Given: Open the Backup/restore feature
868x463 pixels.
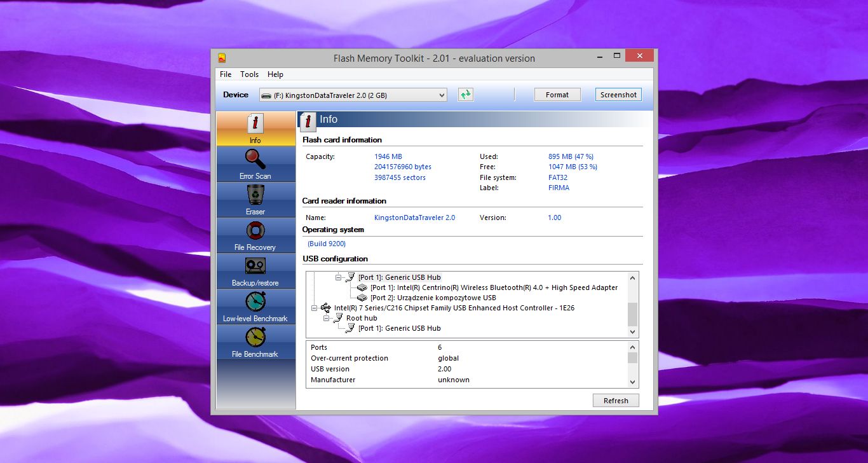Looking at the screenshot, I should point(255,270).
